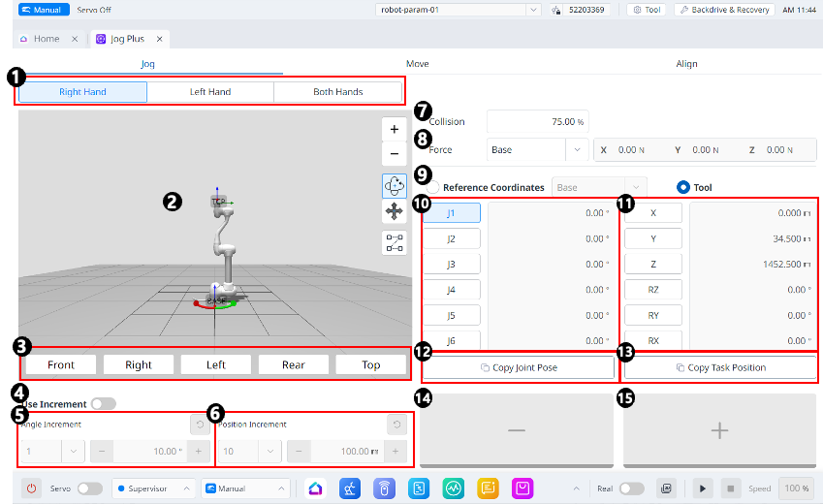Open the robot-param-01 dropdown

point(458,10)
